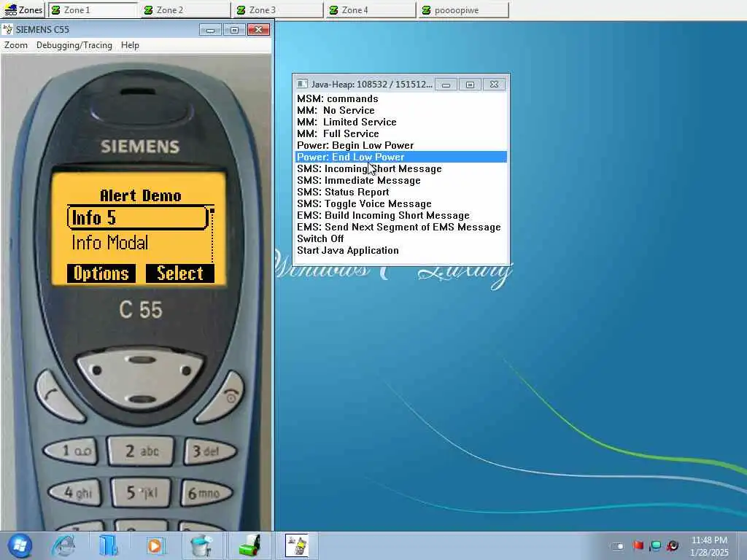Minimize the SIEMENS C55 window

tap(210, 30)
